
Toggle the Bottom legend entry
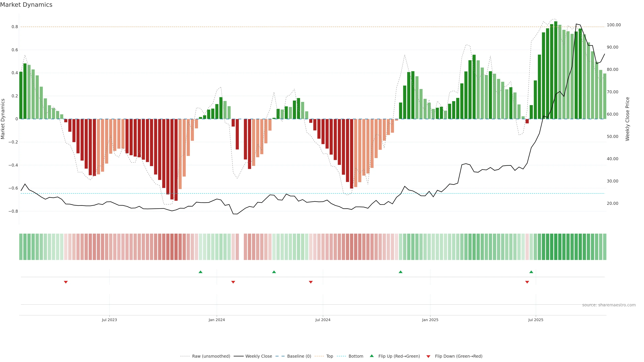356,356
